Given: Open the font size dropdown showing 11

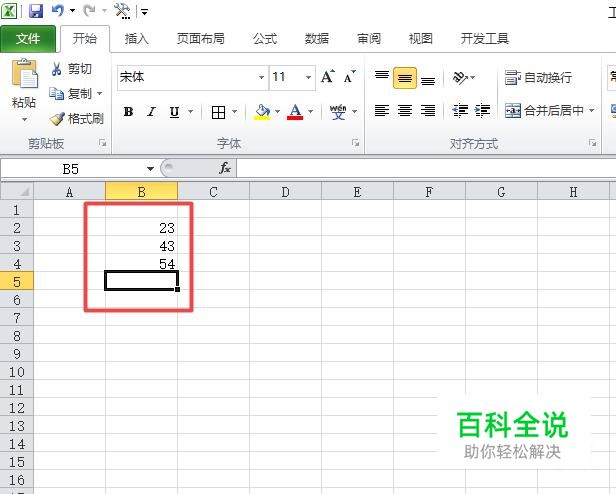Looking at the screenshot, I should tap(308, 77).
